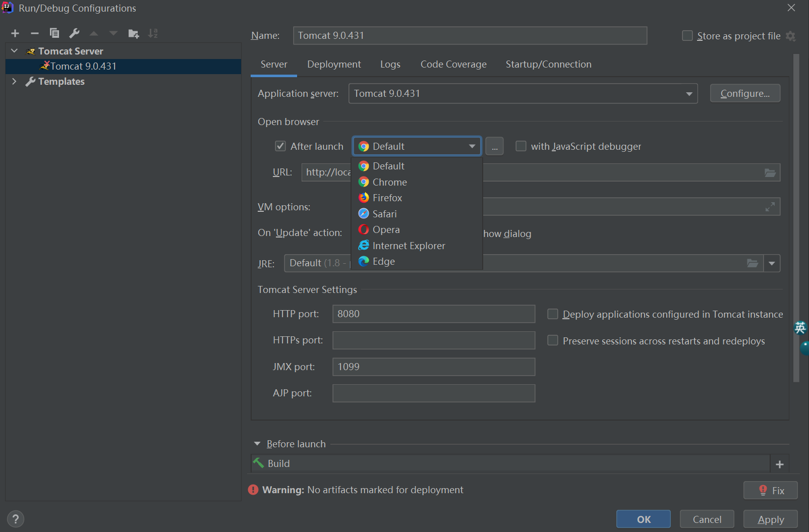Switch to the Server tab
The image size is (809, 532).
[274, 65]
